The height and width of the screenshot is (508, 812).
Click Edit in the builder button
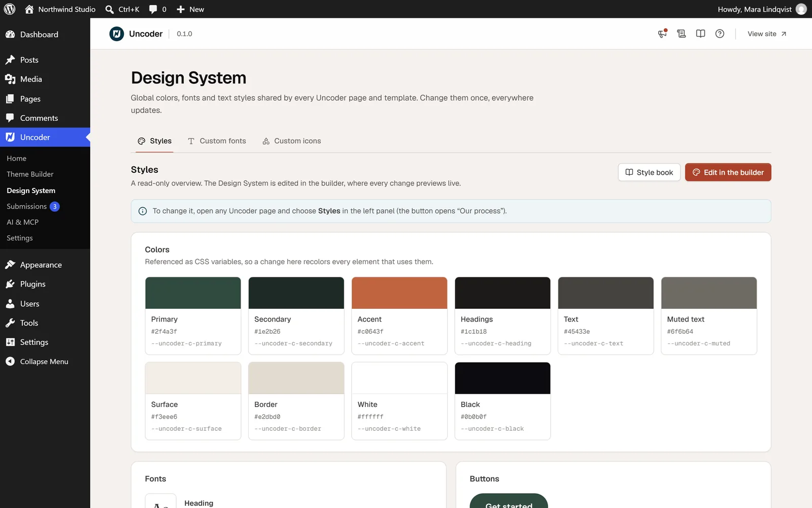point(728,172)
